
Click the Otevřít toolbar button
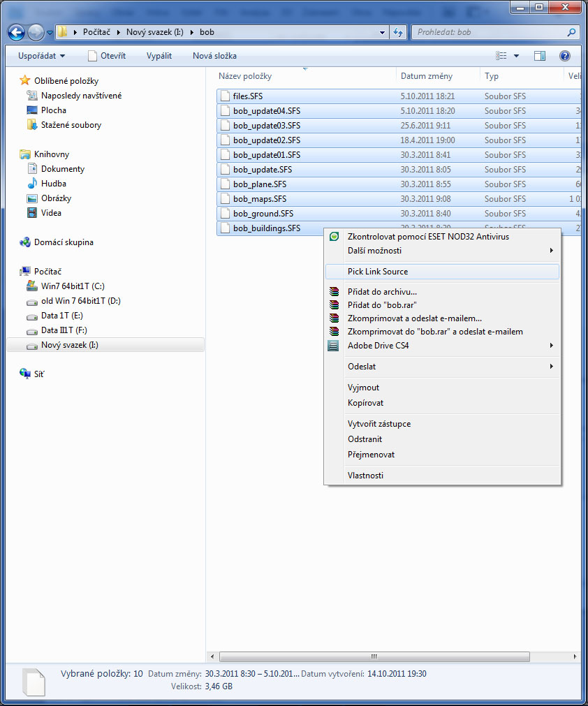tap(107, 56)
